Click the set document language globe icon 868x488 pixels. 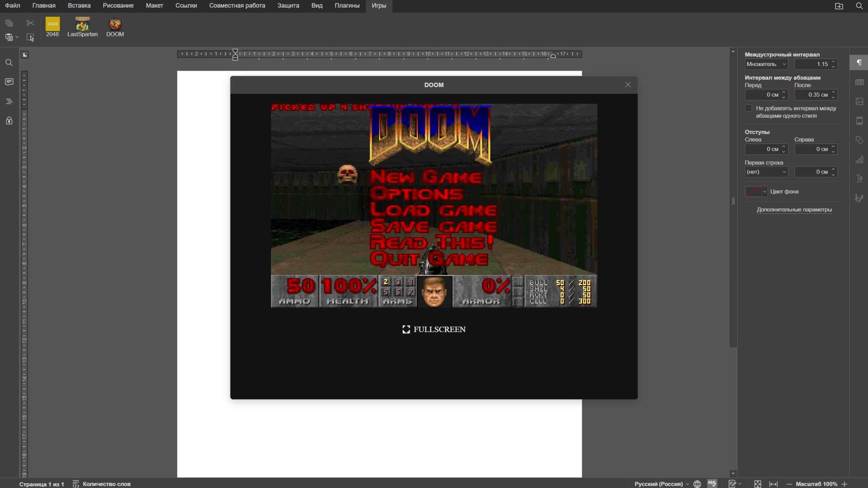tap(698, 484)
